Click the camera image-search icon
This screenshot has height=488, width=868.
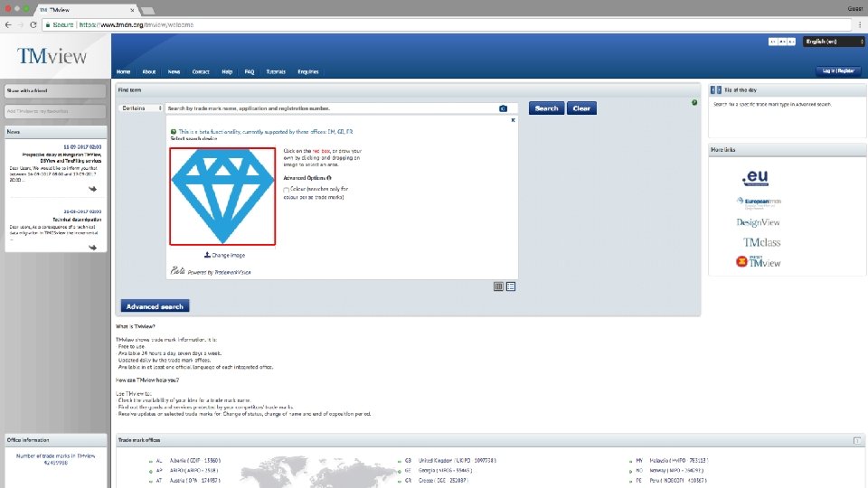[503, 108]
